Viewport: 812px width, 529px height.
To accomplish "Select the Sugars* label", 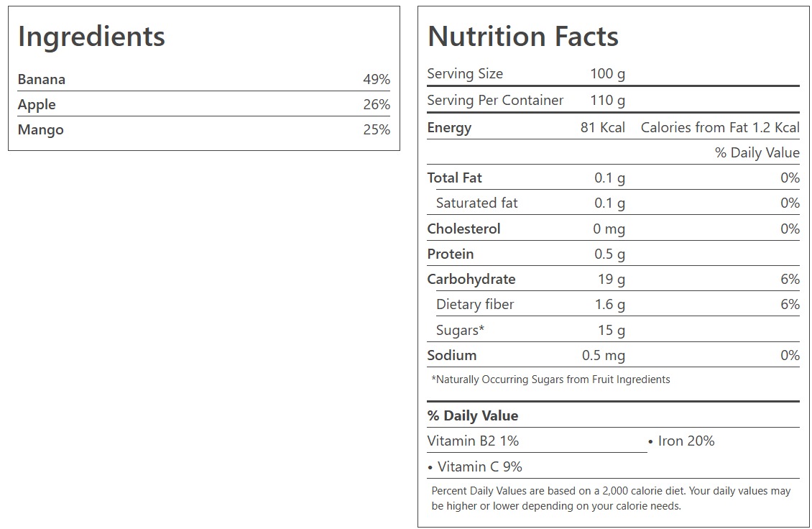I will click(x=460, y=330).
